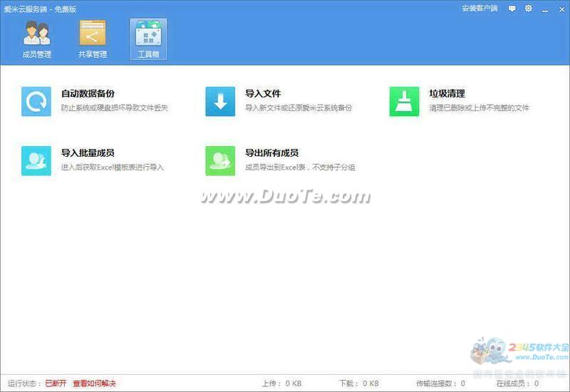Select the 工具箱 toolbox tab

click(148, 38)
